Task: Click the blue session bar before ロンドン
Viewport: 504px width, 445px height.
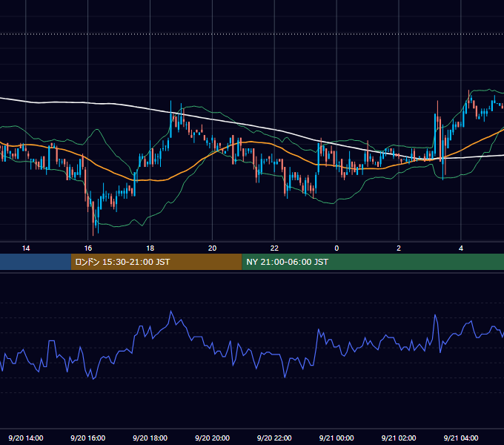Action: pos(36,262)
